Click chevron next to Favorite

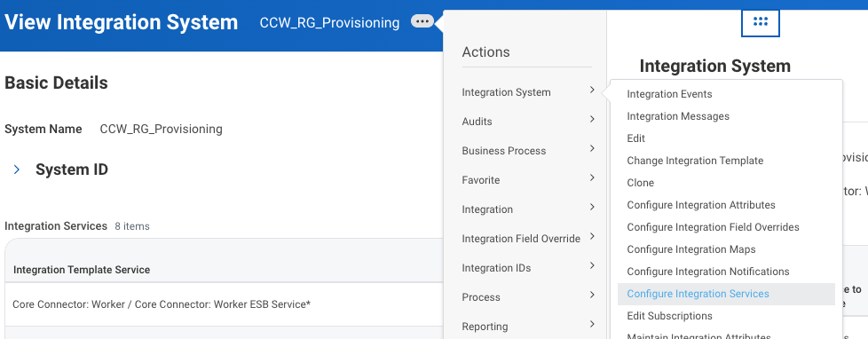pyautogui.click(x=592, y=177)
